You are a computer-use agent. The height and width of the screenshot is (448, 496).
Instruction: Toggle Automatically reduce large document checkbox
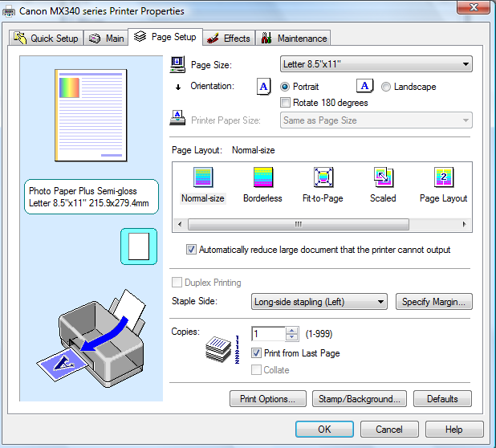(191, 250)
